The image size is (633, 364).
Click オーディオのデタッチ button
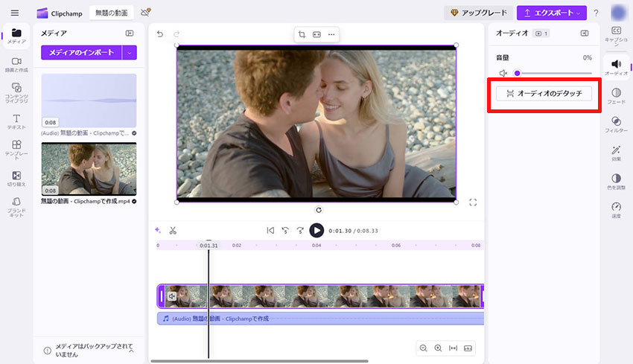[x=544, y=93]
